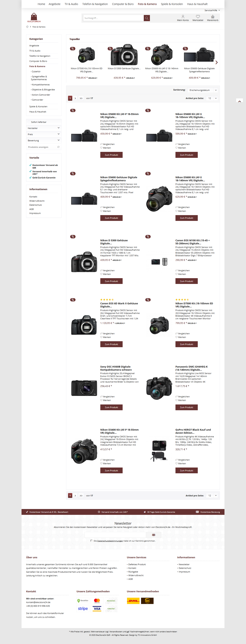Focus the Suchbegriff search field
The image size is (246, 644).
pyautogui.click(x=114, y=18)
